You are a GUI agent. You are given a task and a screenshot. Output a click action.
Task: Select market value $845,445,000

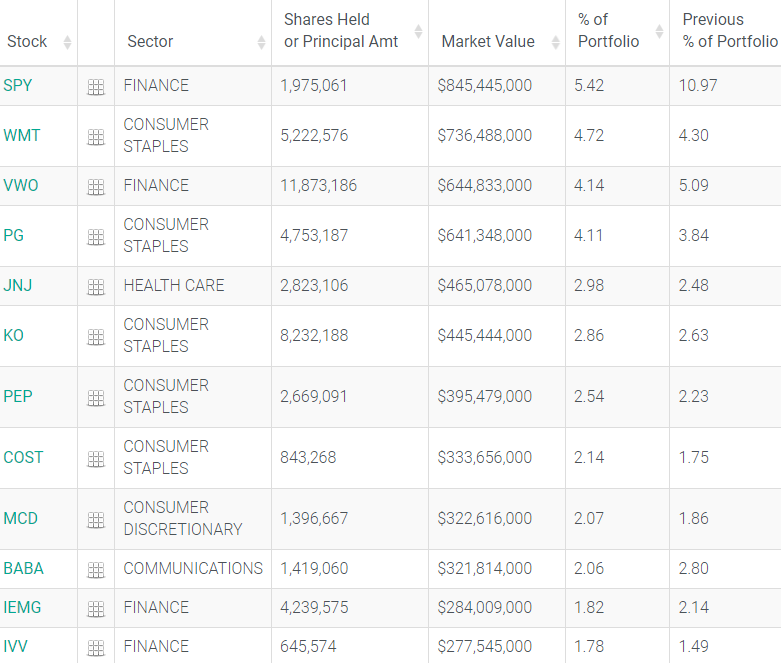[x=485, y=85]
